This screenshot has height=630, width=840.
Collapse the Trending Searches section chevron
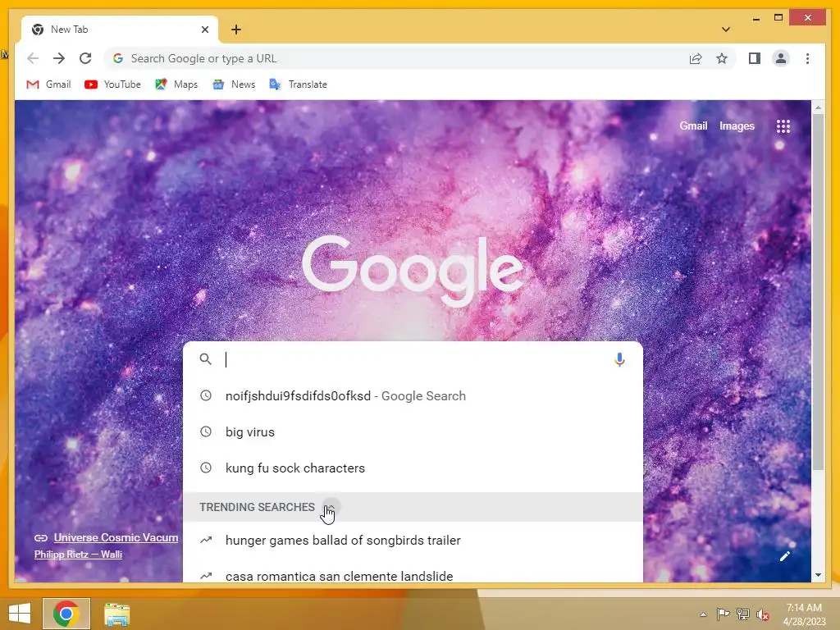coord(331,507)
